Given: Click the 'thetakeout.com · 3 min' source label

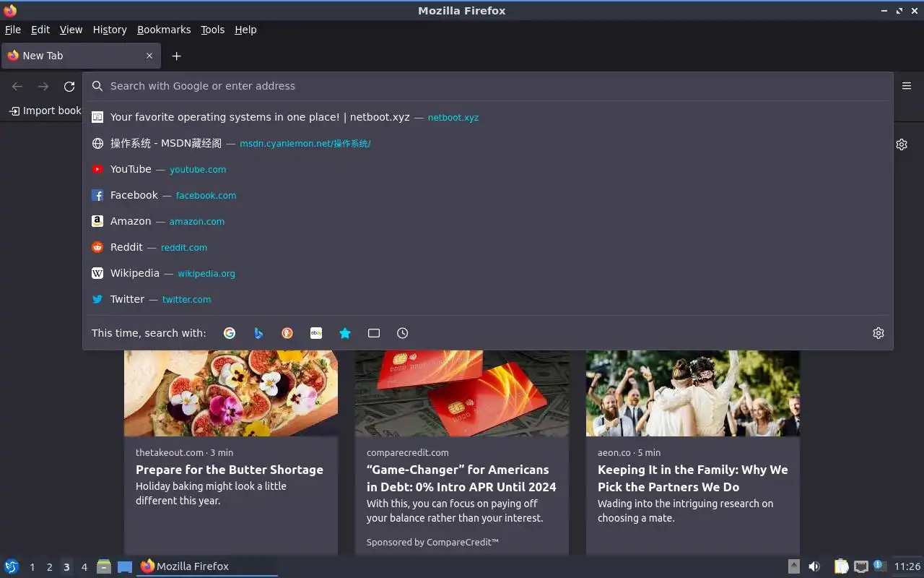Looking at the screenshot, I should 184,452.
